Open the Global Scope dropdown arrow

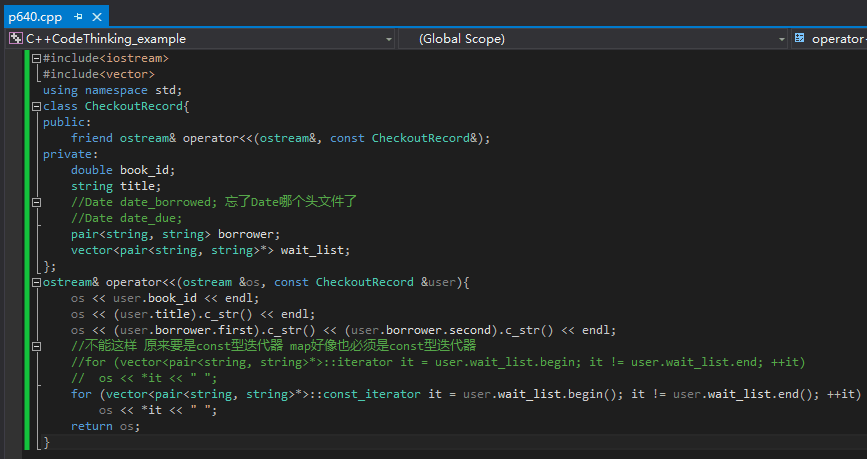782,39
